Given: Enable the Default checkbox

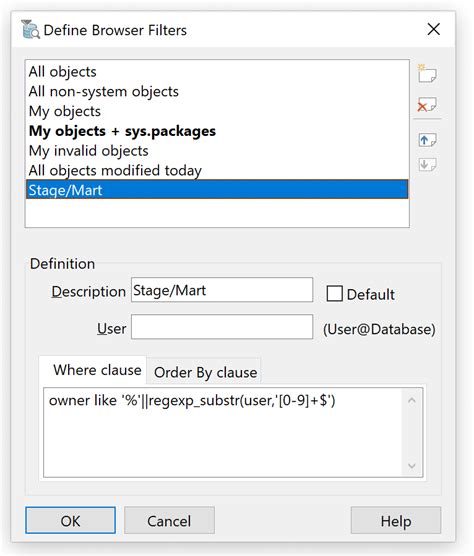Looking at the screenshot, I should pyautogui.click(x=334, y=294).
